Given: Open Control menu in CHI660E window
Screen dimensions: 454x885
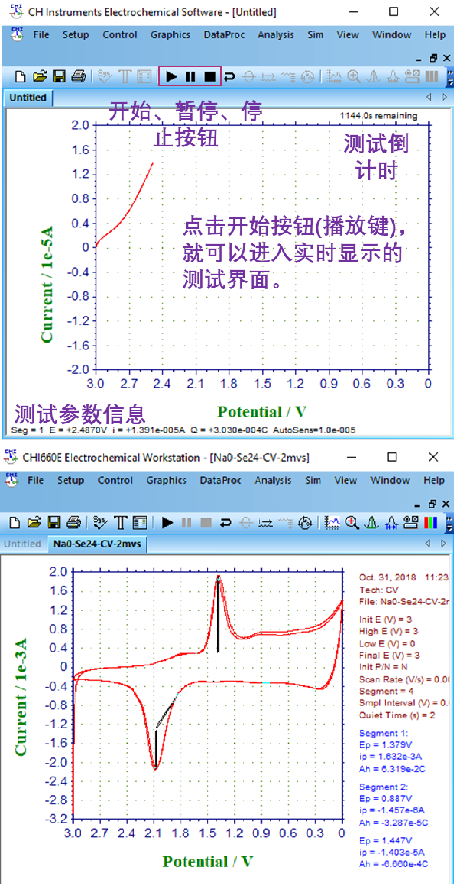Looking at the screenshot, I should pyautogui.click(x=115, y=480).
